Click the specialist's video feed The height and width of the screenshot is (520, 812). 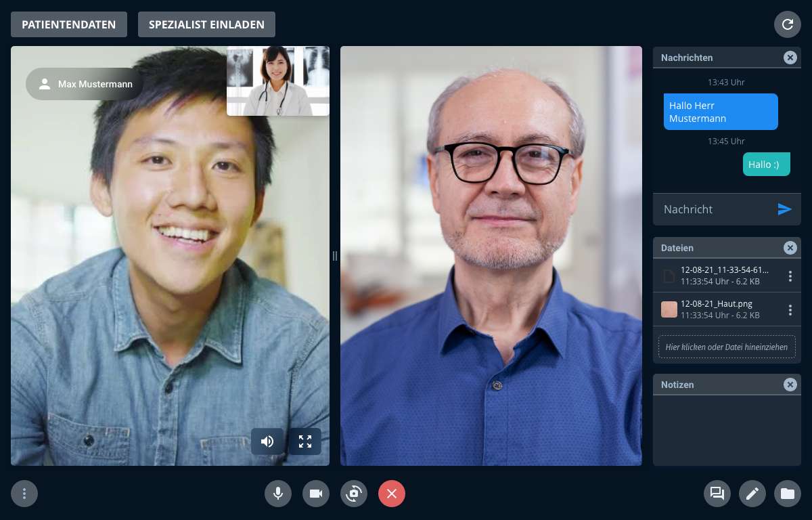click(x=491, y=256)
